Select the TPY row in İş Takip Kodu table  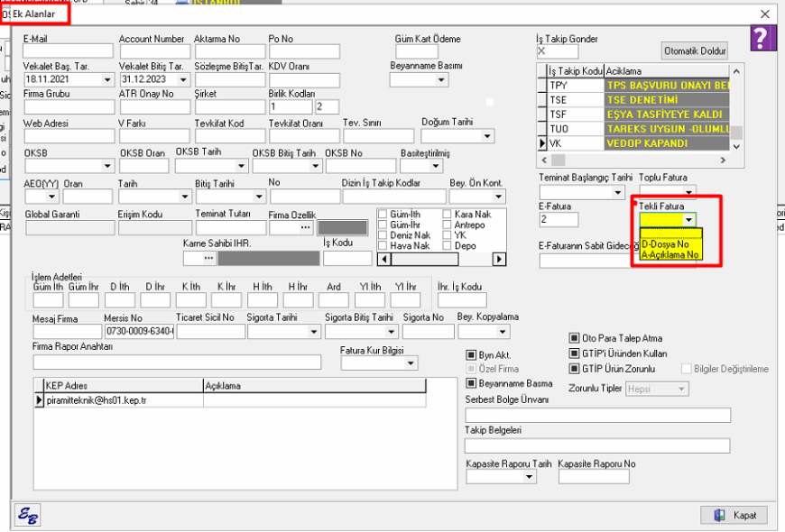(633, 86)
